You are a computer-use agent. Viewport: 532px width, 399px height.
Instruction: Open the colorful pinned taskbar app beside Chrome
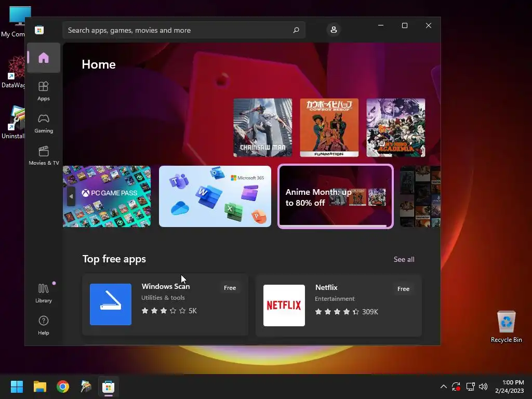(x=86, y=387)
